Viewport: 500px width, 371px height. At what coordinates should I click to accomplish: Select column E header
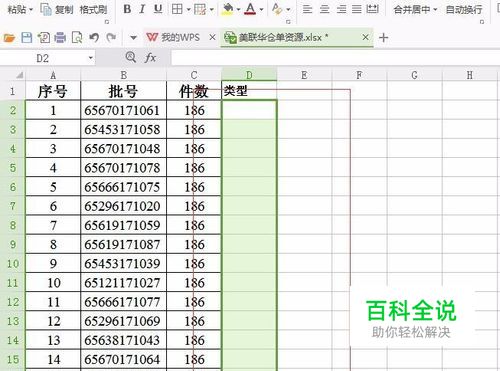(x=304, y=75)
